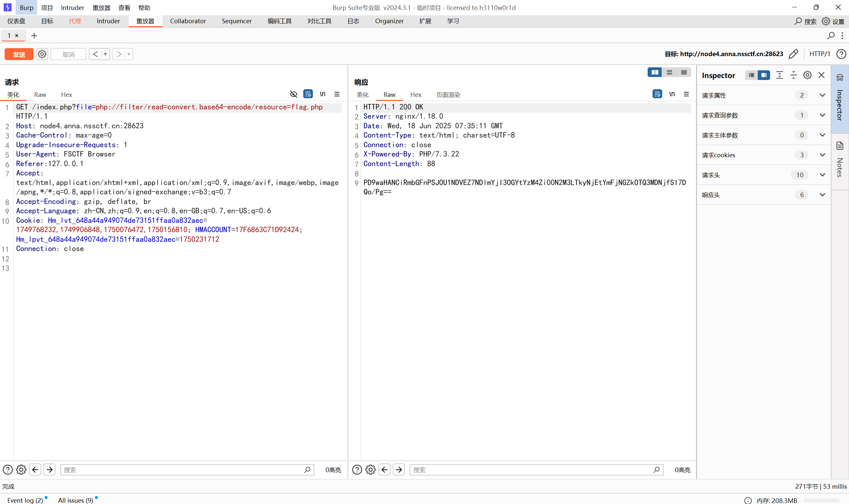Open the Sequencer tab

[236, 21]
